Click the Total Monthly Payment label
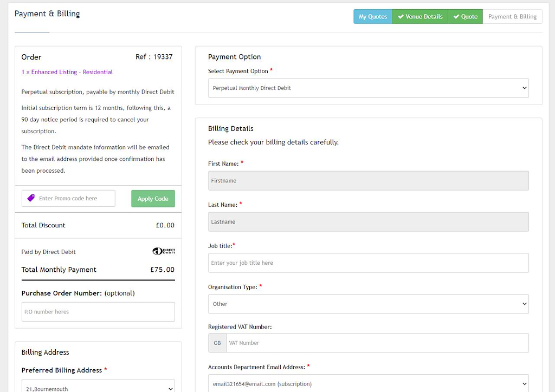 pos(59,269)
